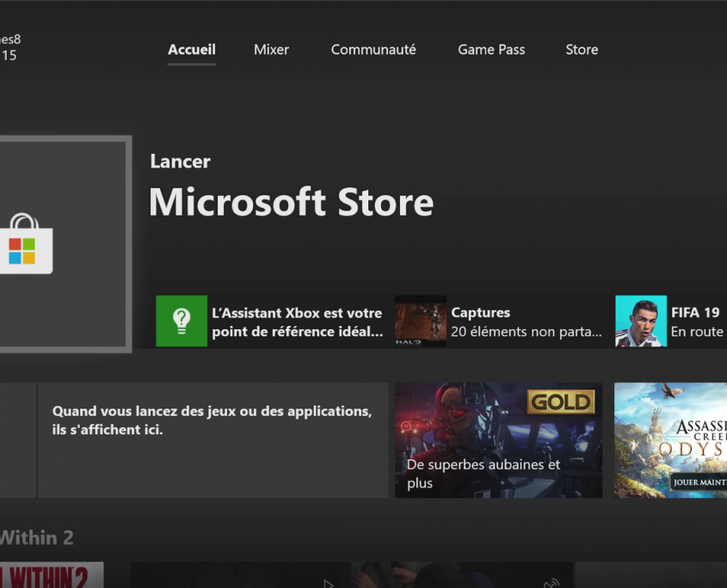Go to the Communauté tab
Image resolution: width=727 pixels, height=588 pixels.
pos(373,50)
